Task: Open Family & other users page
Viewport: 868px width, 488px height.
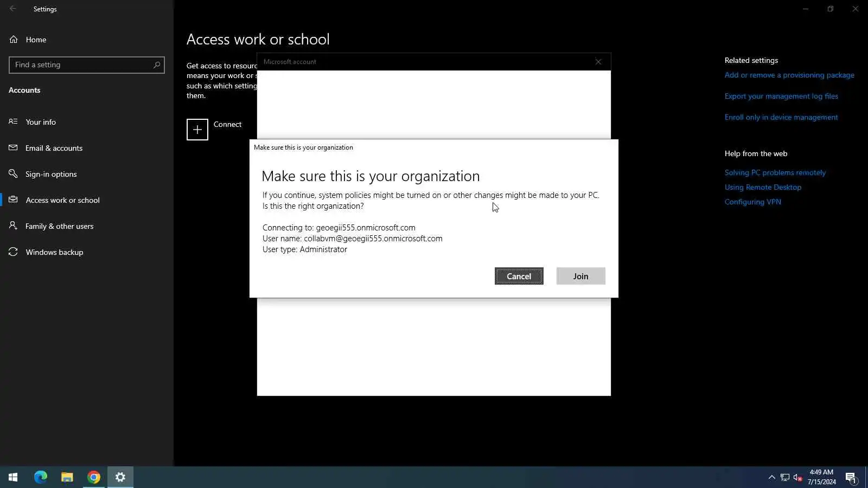Action: tap(87, 226)
